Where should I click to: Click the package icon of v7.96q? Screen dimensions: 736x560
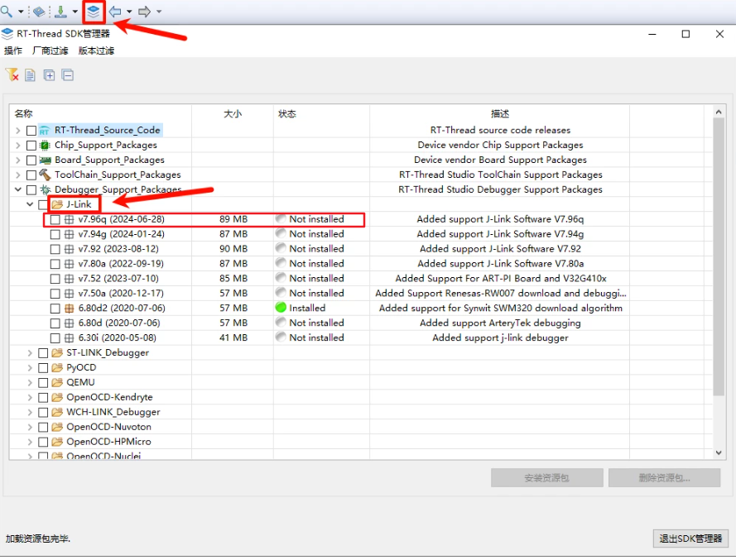tap(69, 219)
